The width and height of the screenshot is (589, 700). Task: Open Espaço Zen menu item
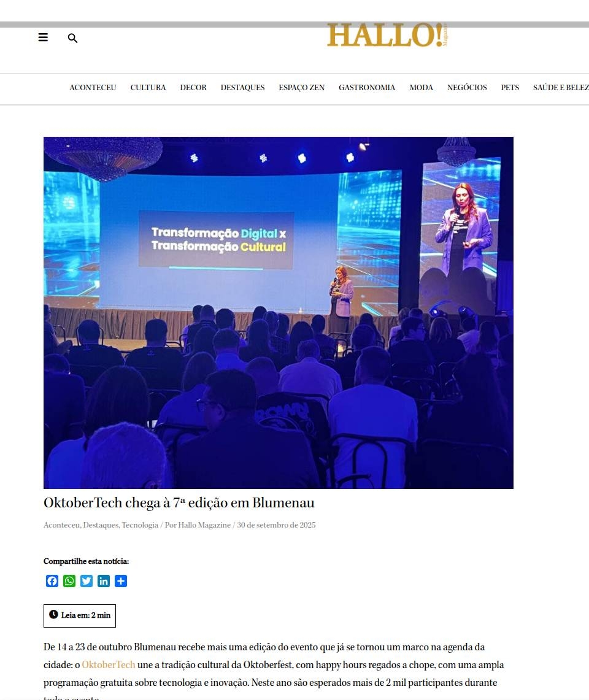coord(301,88)
